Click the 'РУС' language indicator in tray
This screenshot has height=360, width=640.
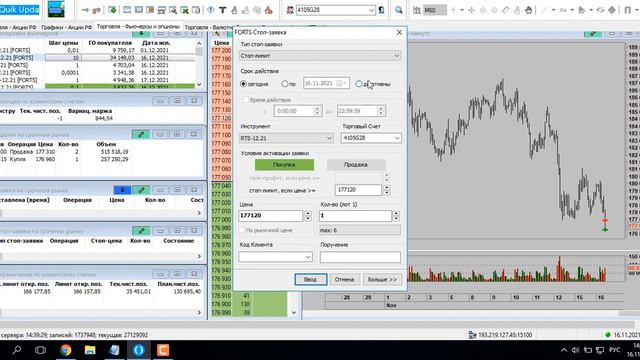614,350
